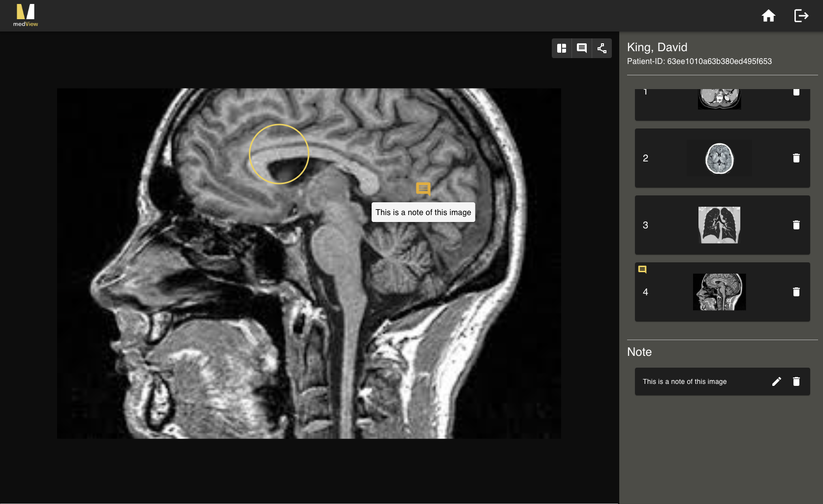
Task: Click the patient name King, David
Action: 657,47
